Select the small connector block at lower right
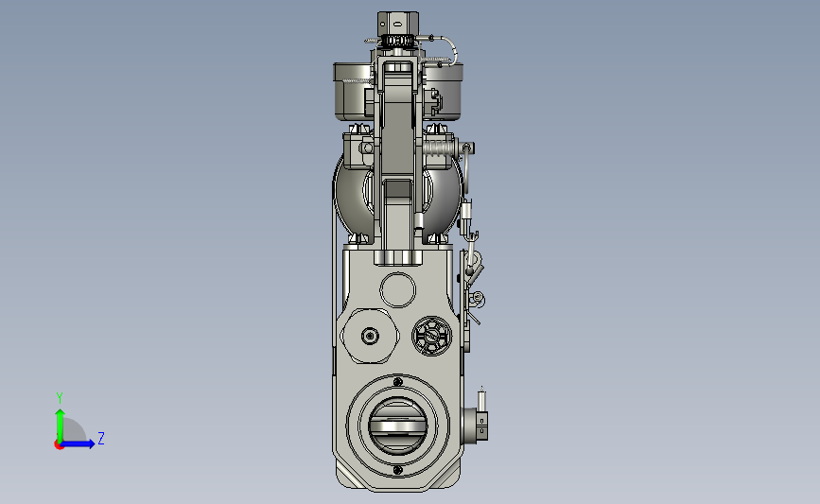Screen dimensions: 820x504 (481, 425)
